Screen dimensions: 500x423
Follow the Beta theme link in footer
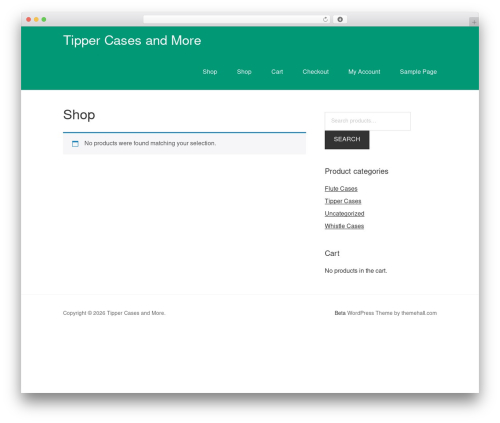(340, 313)
